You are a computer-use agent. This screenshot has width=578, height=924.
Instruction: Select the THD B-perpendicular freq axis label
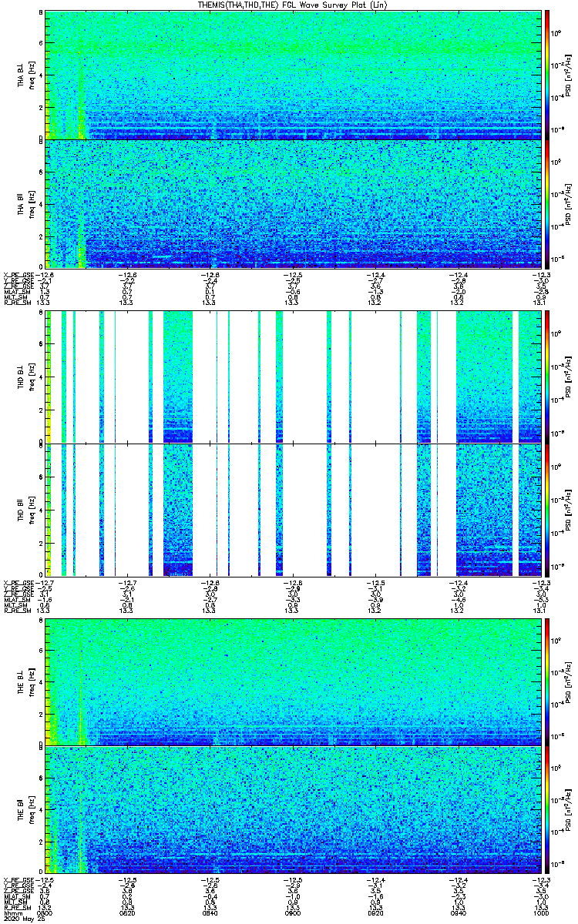tap(33, 376)
